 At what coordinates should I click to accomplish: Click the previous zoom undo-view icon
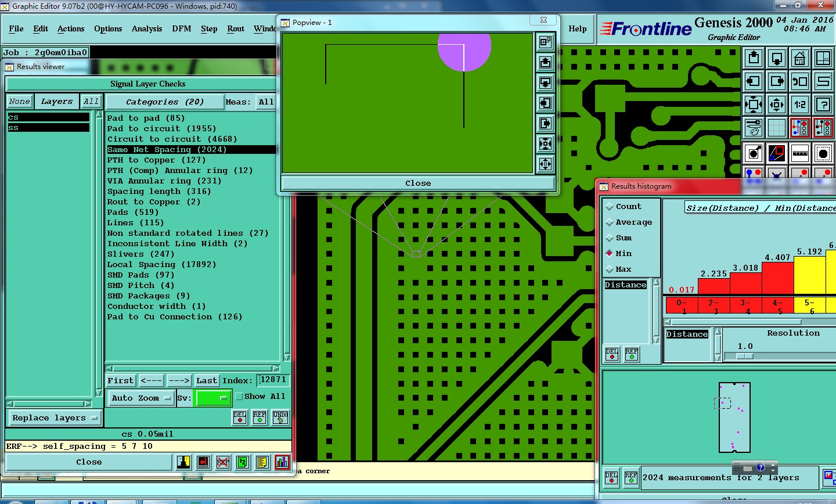tap(800, 82)
